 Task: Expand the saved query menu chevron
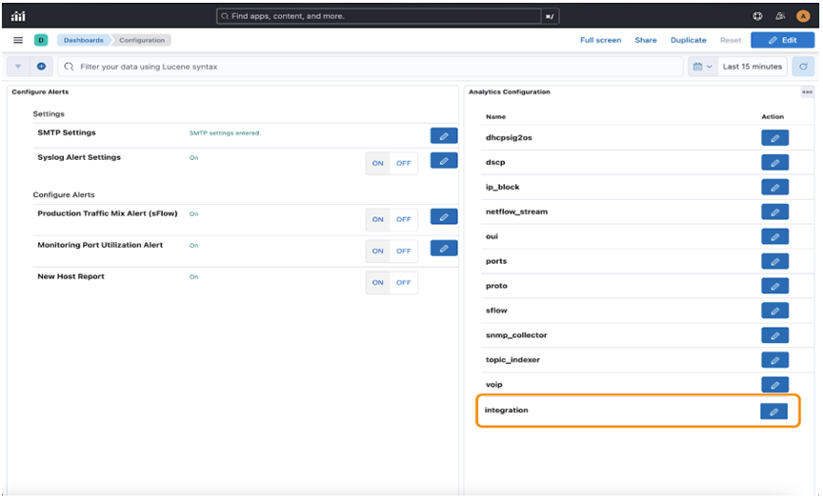[18, 67]
